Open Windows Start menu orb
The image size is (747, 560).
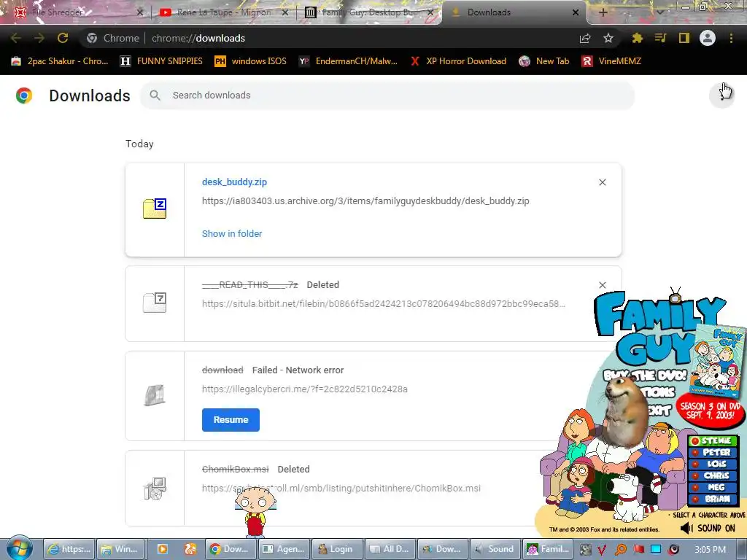pos(19,548)
